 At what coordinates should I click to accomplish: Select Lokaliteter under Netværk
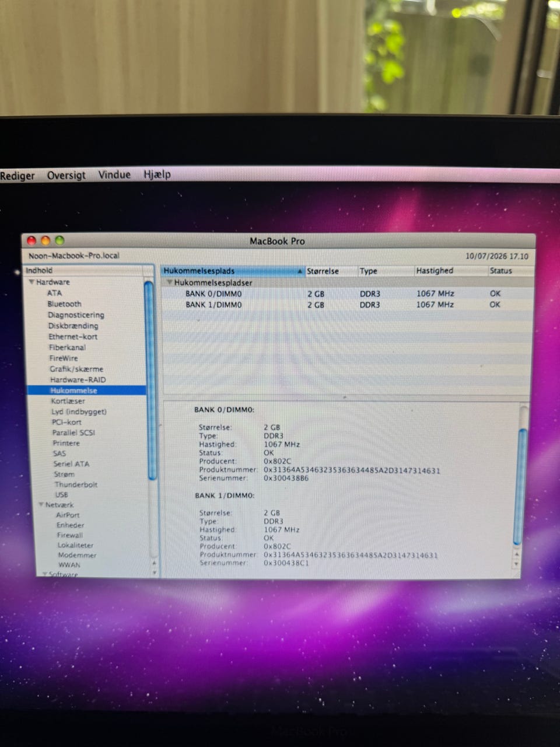(75, 545)
